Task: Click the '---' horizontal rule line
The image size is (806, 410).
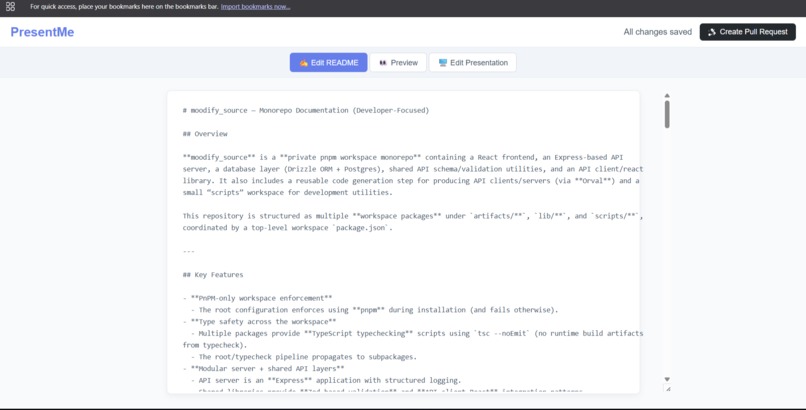Action: 189,251
